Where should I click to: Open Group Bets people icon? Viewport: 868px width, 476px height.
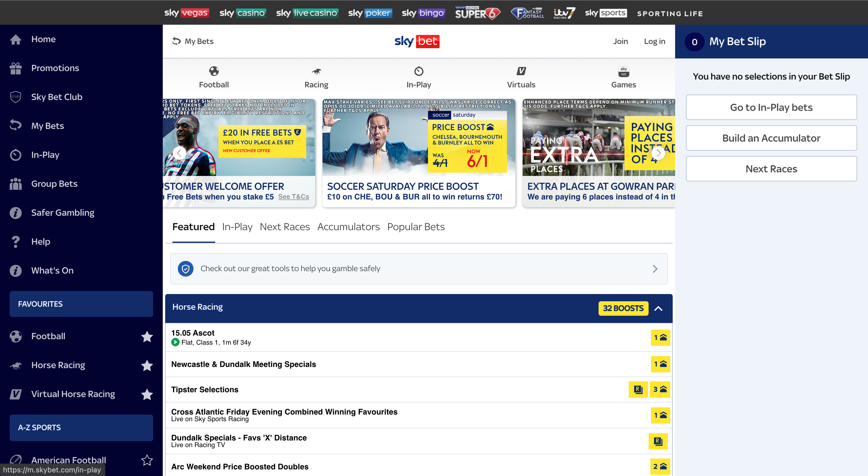click(15, 184)
